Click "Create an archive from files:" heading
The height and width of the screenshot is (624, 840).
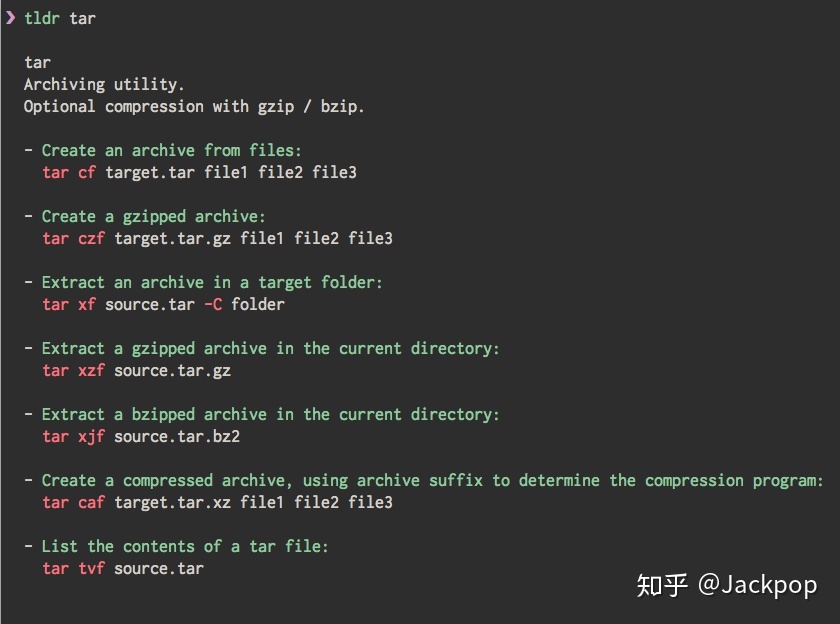point(171,150)
